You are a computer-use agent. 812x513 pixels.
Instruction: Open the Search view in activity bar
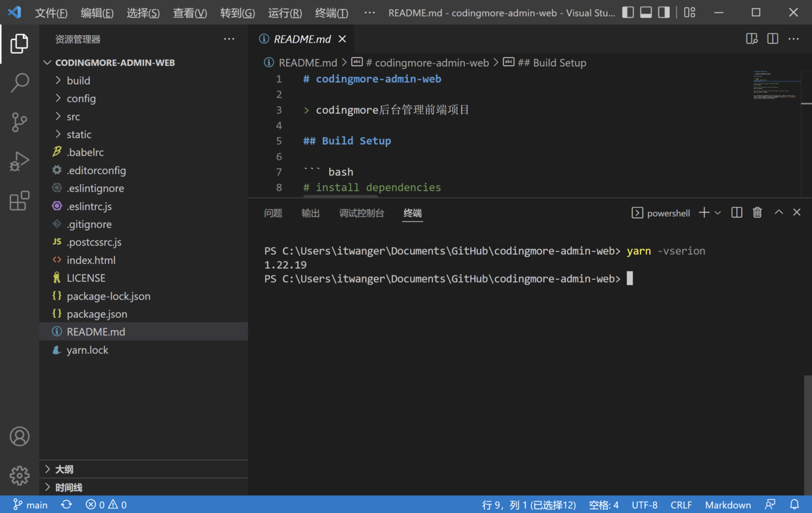click(x=20, y=83)
